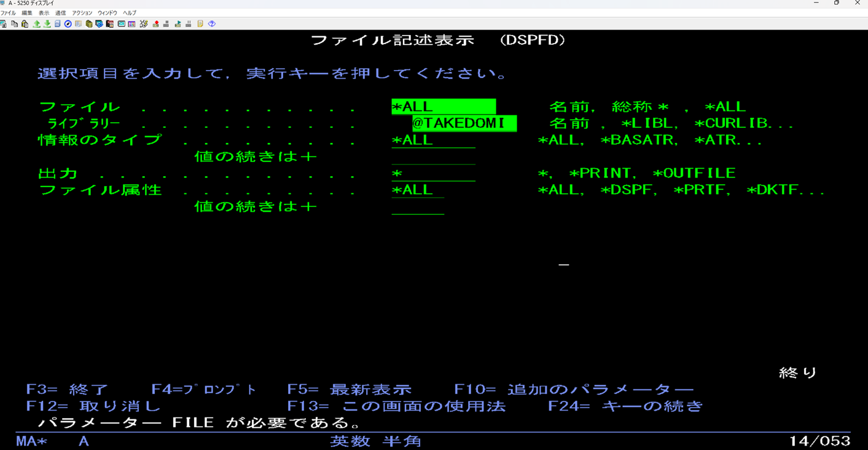Image resolution: width=868 pixels, height=450 pixels.
Task: Click the ファイル属性 field label
Action: pyautogui.click(x=100, y=190)
